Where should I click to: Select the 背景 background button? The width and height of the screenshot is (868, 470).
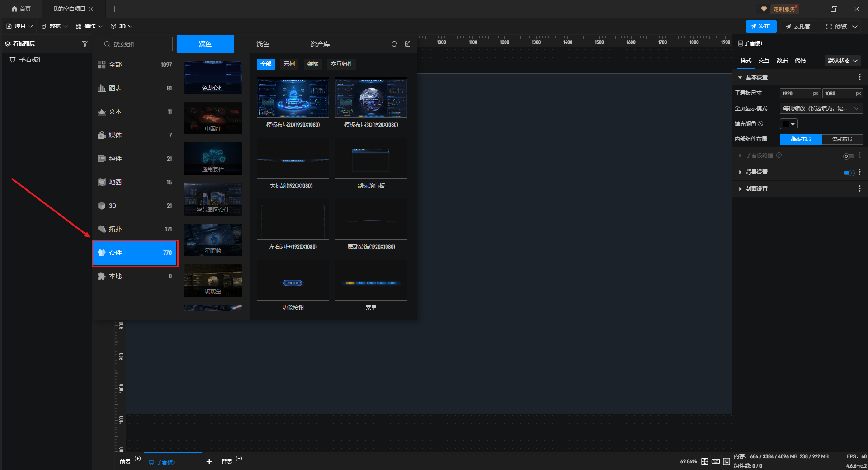tap(226, 461)
